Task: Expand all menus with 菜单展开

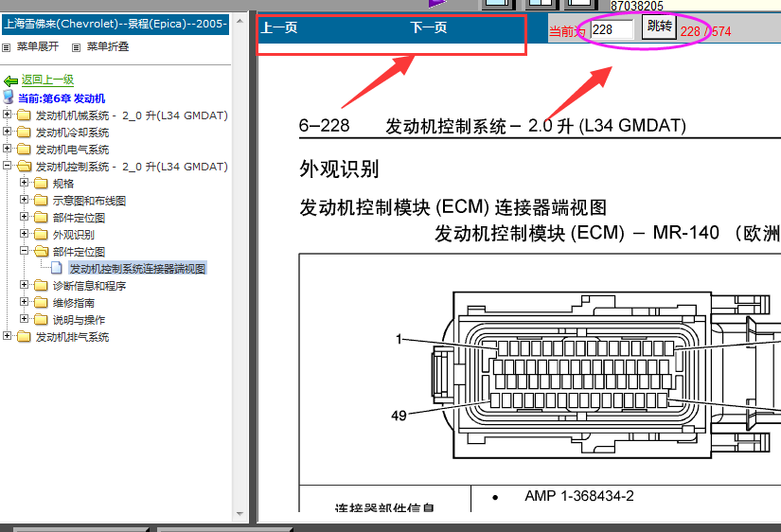Action: pos(38,46)
